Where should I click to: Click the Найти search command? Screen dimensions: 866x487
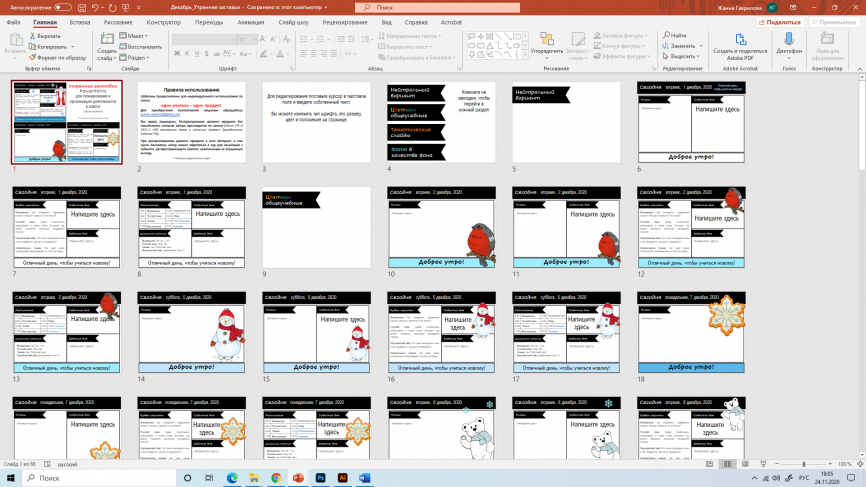[679, 36]
